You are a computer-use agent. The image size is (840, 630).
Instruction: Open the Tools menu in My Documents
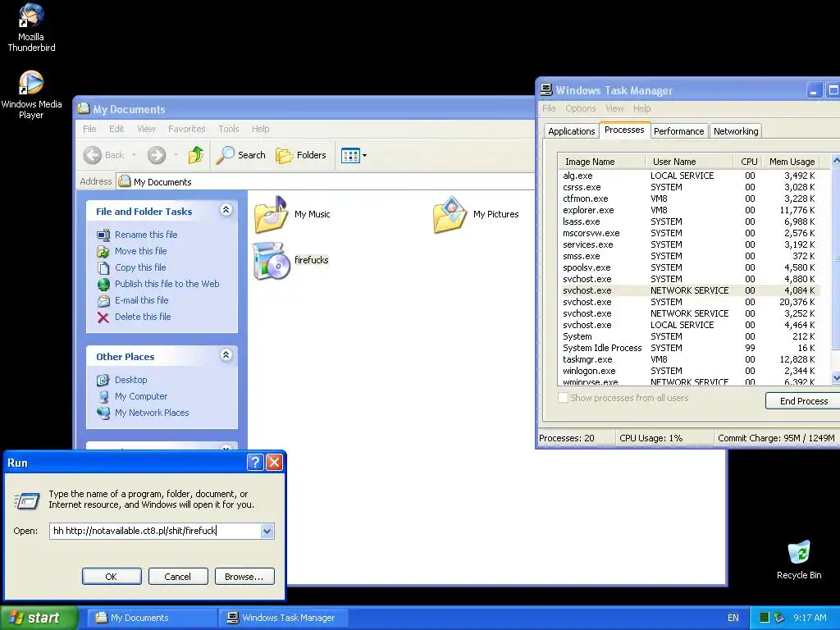pyautogui.click(x=229, y=129)
